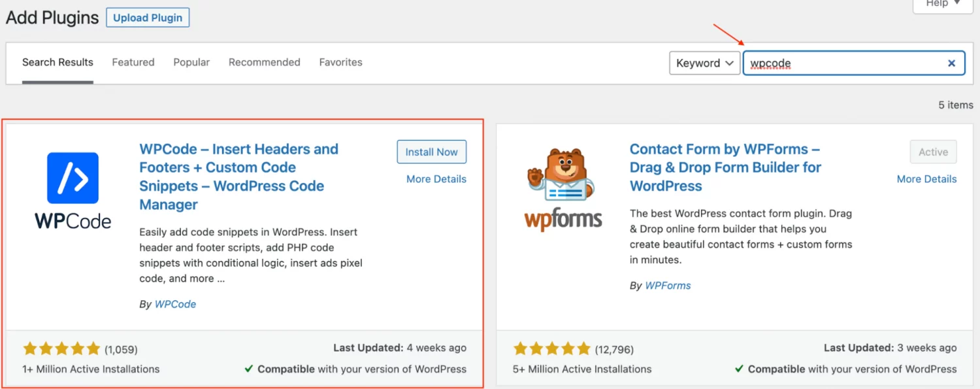The width and height of the screenshot is (980, 389).
Task: Open the Favorites plugins tab
Action: (340, 63)
